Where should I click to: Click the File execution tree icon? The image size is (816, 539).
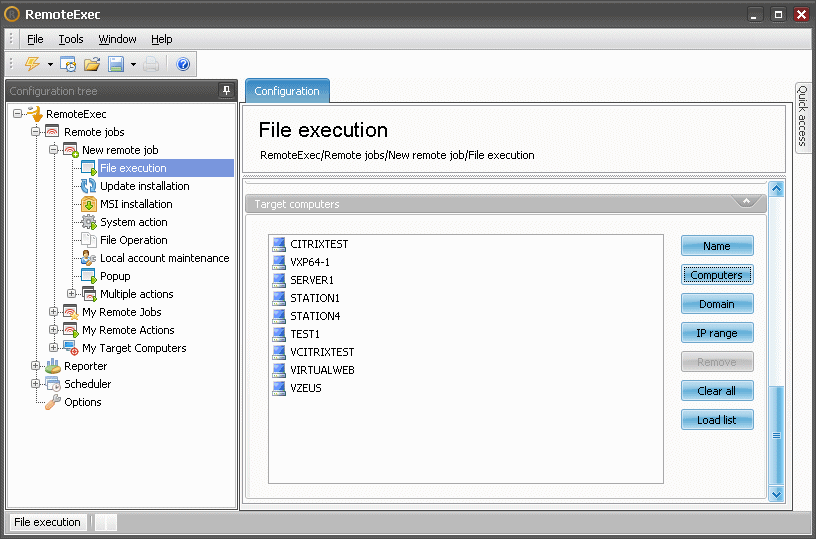[89, 168]
